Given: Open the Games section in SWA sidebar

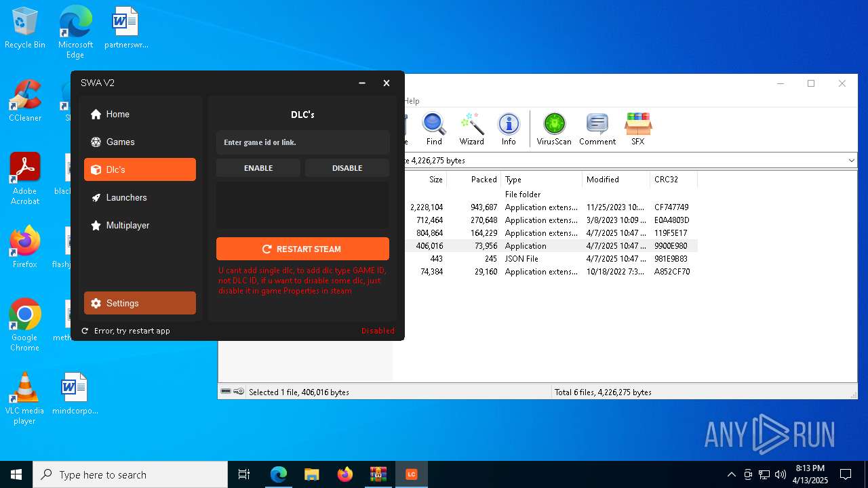Looking at the screenshot, I should click(140, 142).
